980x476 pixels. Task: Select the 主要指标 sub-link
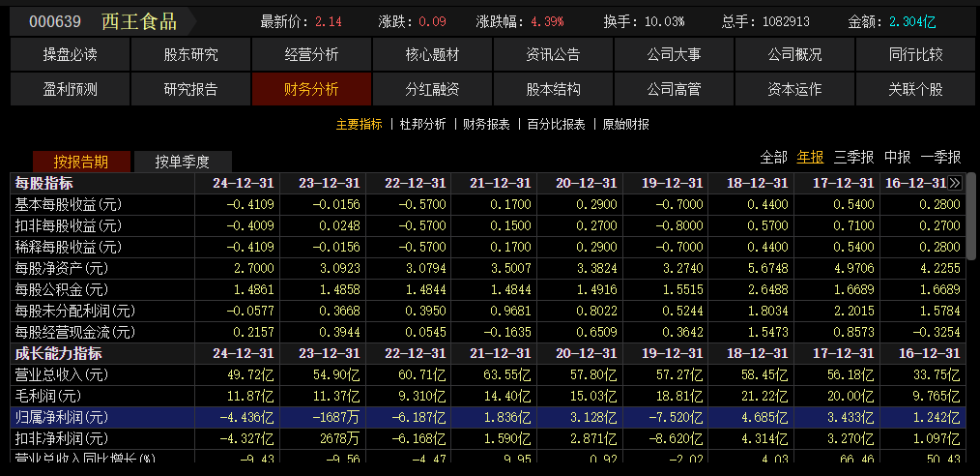(x=359, y=125)
